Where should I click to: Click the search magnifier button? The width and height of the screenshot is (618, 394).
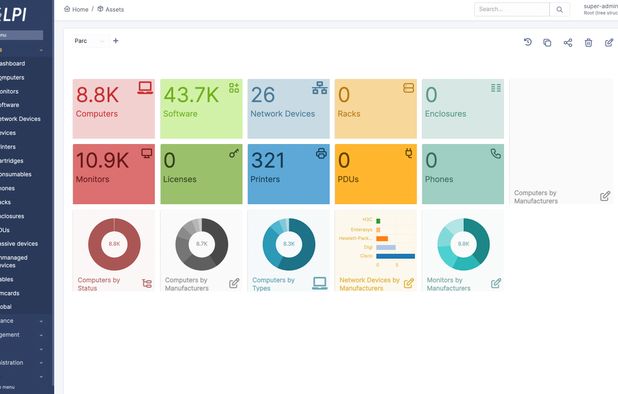point(560,9)
